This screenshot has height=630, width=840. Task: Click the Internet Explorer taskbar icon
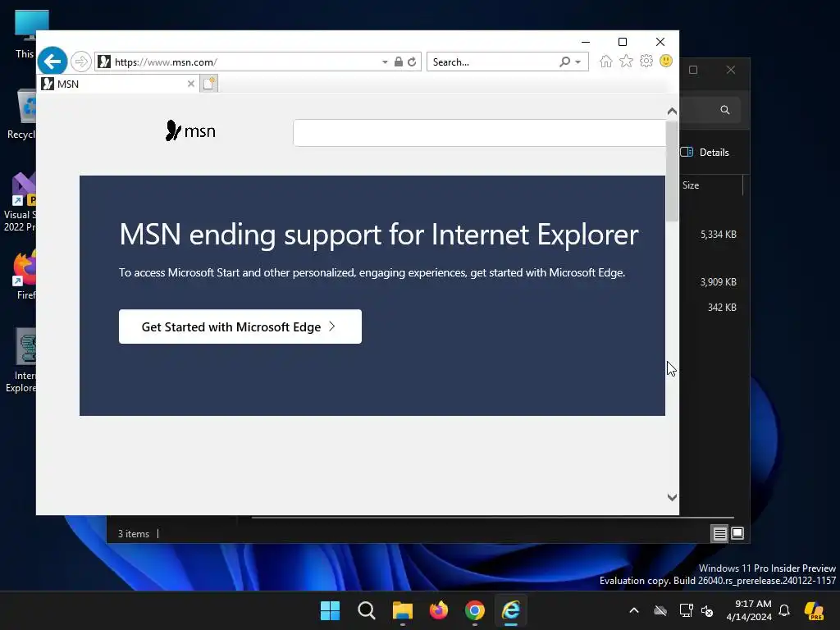(x=511, y=610)
